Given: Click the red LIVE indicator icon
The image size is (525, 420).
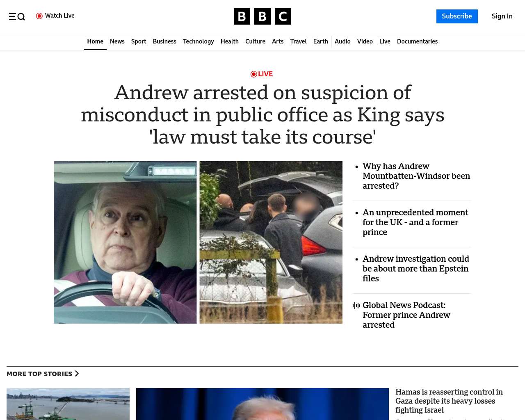Looking at the screenshot, I should coord(254,74).
